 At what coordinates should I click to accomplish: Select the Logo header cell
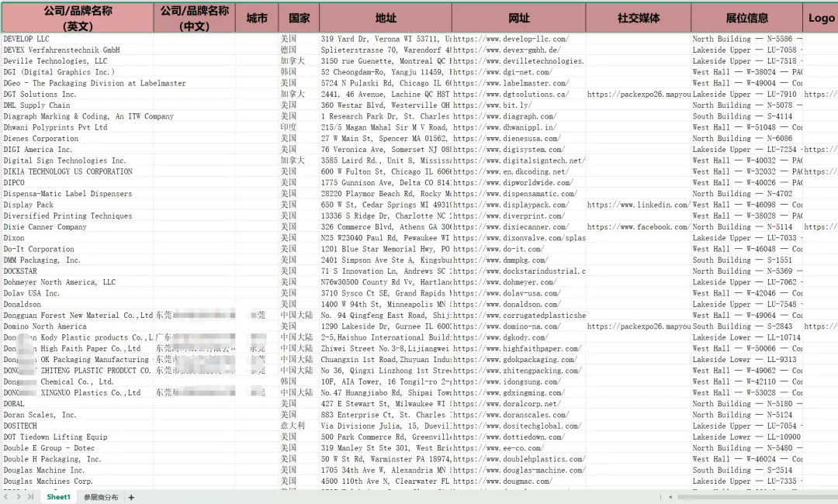point(820,18)
